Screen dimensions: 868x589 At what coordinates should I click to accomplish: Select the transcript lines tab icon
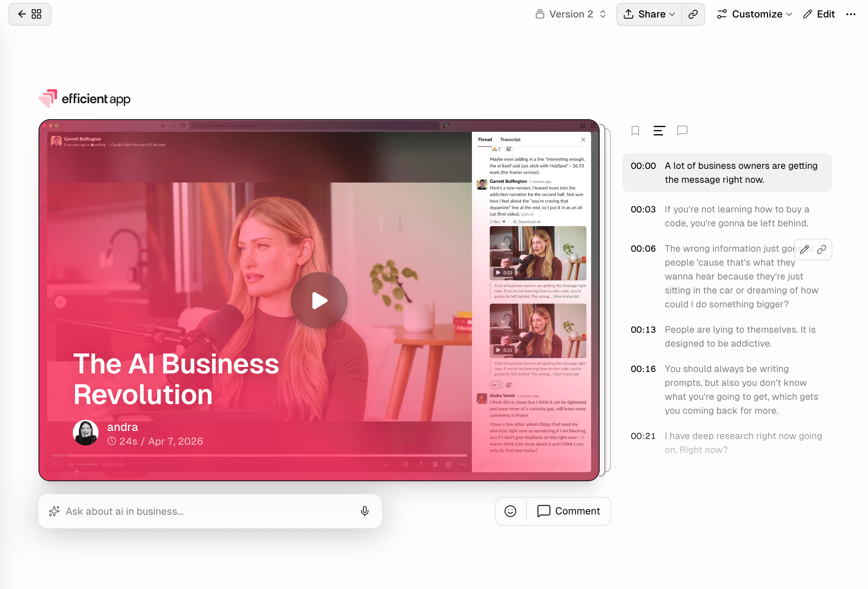[x=659, y=131]
